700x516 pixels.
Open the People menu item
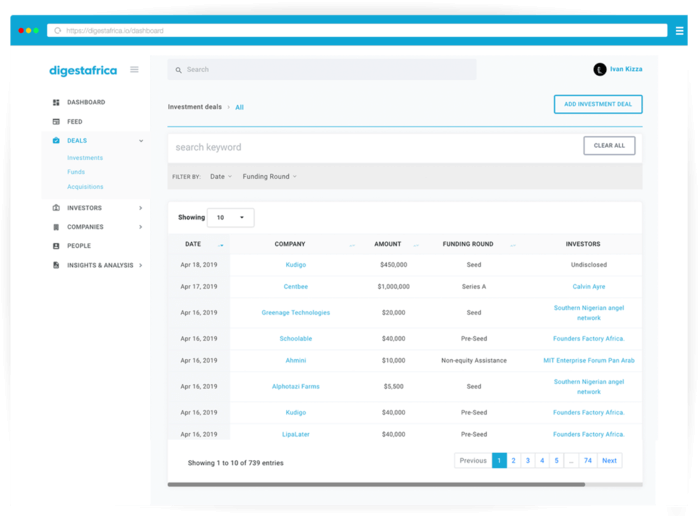click(x=79, y=246)
